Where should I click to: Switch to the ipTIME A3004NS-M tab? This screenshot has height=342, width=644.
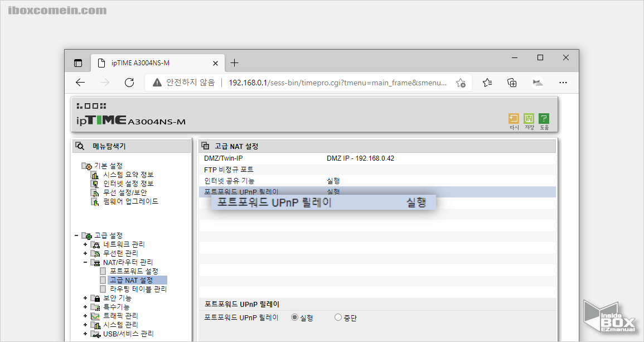pyautogui.click(x=154, y=63)
